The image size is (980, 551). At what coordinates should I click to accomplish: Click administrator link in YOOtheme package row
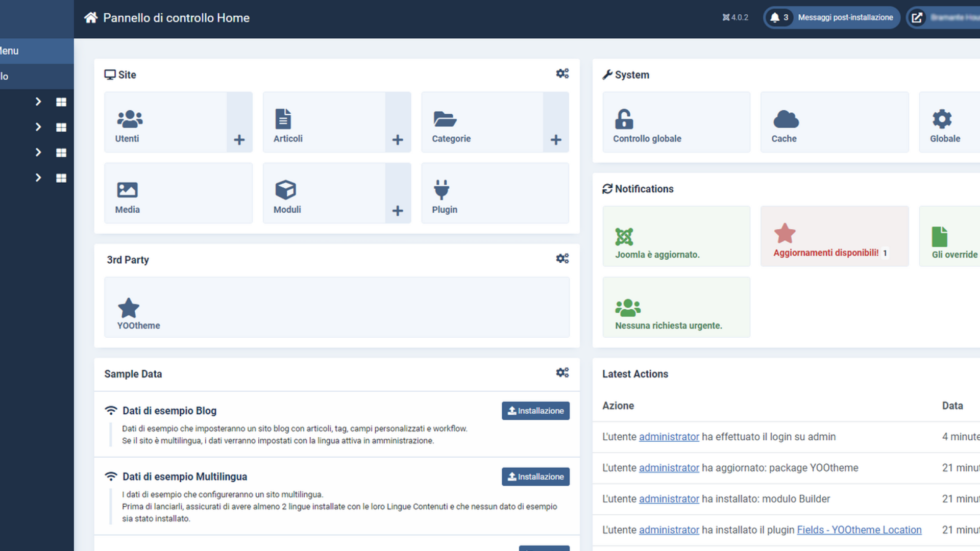coord(669,468)
